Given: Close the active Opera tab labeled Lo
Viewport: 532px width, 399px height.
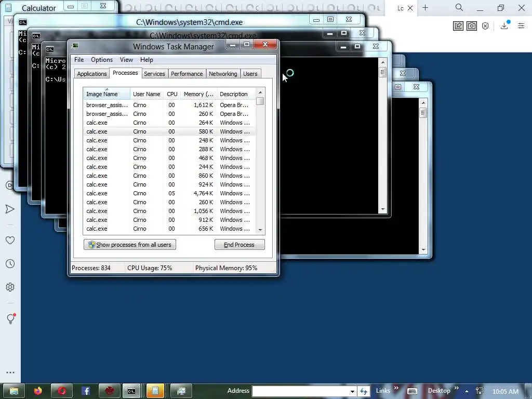Looking at the screenshot, I should tap(410, 8).
